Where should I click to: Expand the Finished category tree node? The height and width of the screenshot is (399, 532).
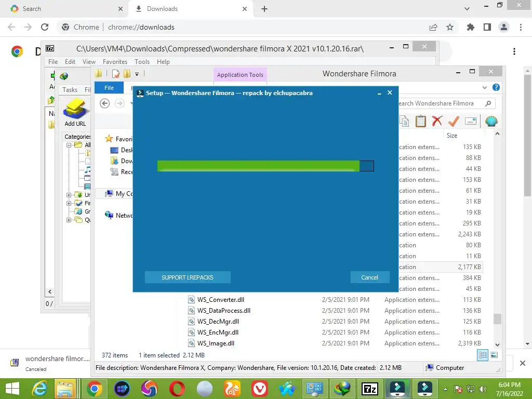tap(69, 203)
